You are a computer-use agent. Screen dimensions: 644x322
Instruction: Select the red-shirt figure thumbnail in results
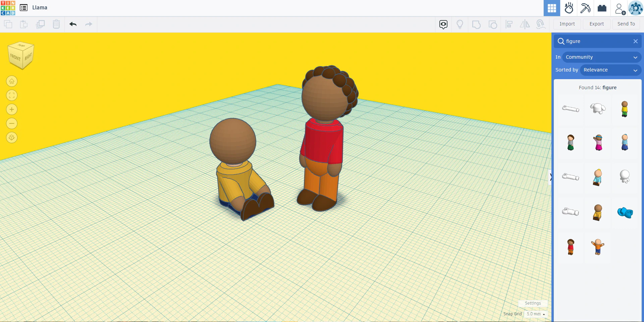(571, 247)
